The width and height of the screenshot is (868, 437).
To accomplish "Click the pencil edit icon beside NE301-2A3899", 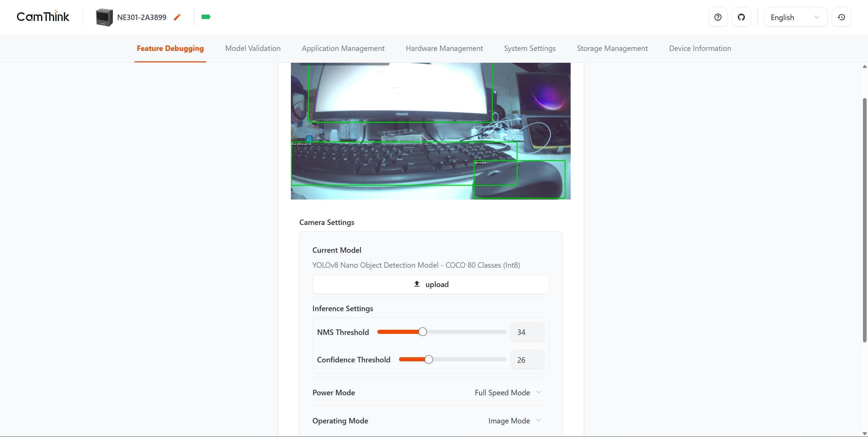I will [177, 17].
